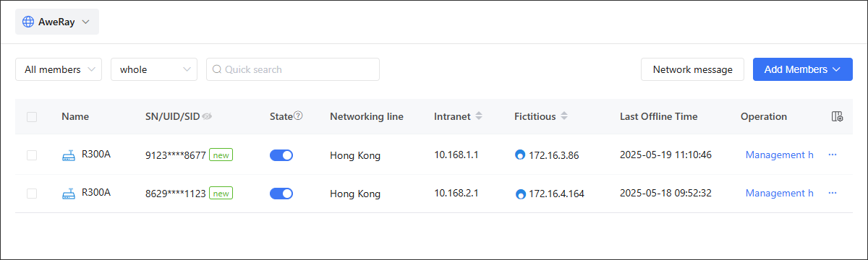Image resolution: width=868 pixels, height=260 pixels.
Task: Open the column settings icon in header
Action: (x=837, y=116)
